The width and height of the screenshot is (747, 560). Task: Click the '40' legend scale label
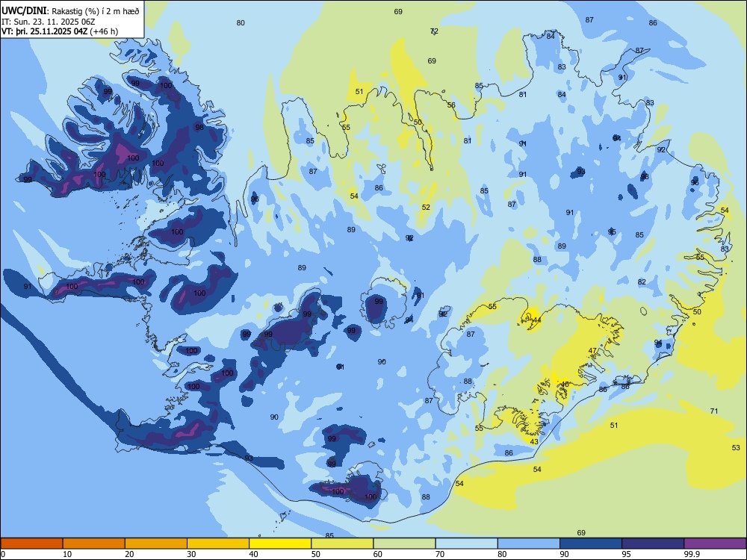click(253, 554)
